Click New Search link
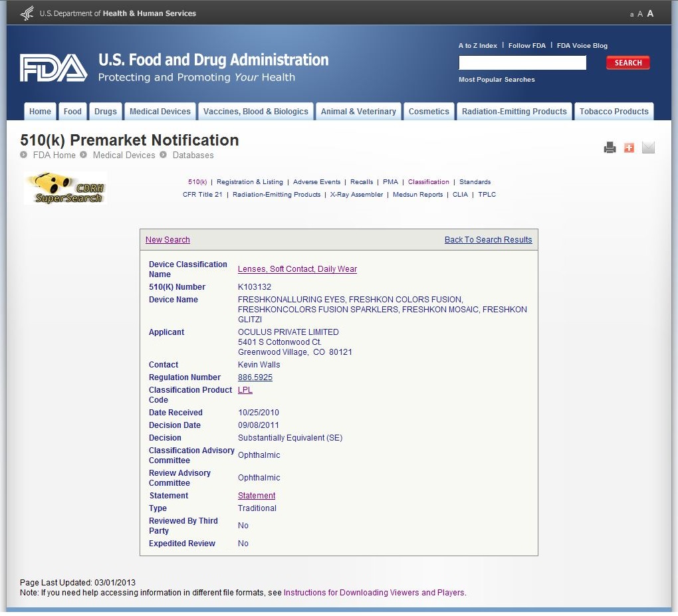The height and width of the screenshot is (616, 678). 168,239
